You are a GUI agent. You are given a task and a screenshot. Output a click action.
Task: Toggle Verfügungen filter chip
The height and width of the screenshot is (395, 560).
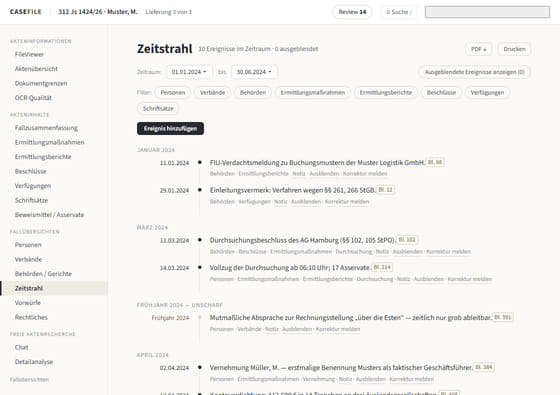click(487, 92)
